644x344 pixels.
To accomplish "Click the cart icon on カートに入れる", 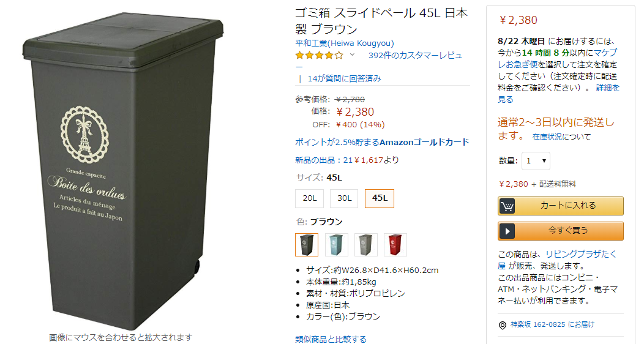I will tap(507, 206).
